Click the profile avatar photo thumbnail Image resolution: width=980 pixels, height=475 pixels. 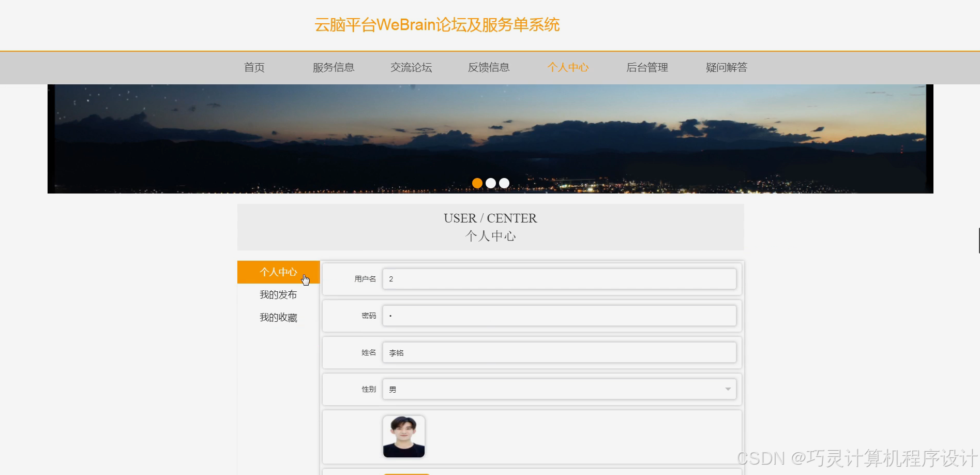click(x=403, y=436)
